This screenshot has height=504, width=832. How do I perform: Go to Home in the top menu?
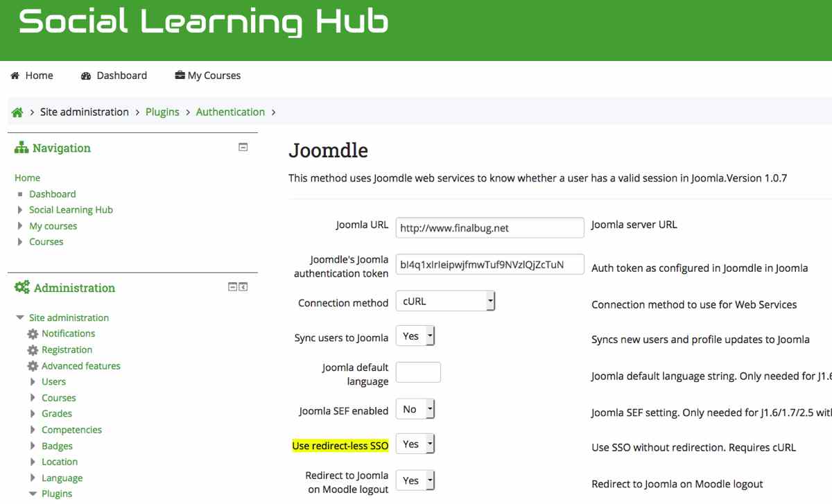pos(32,76)
